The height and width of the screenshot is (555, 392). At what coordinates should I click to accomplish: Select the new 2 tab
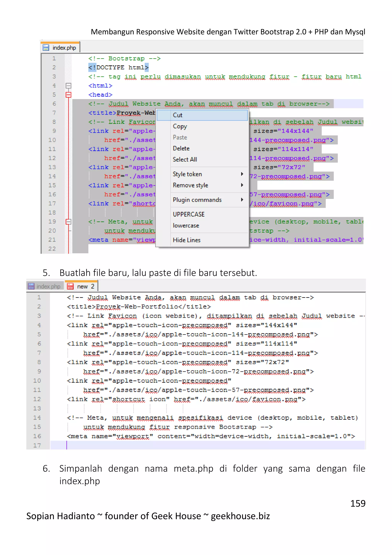81,286
